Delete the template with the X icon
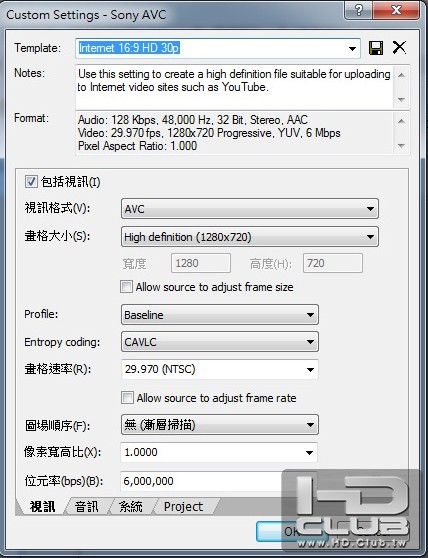 (x=399, y=47)
